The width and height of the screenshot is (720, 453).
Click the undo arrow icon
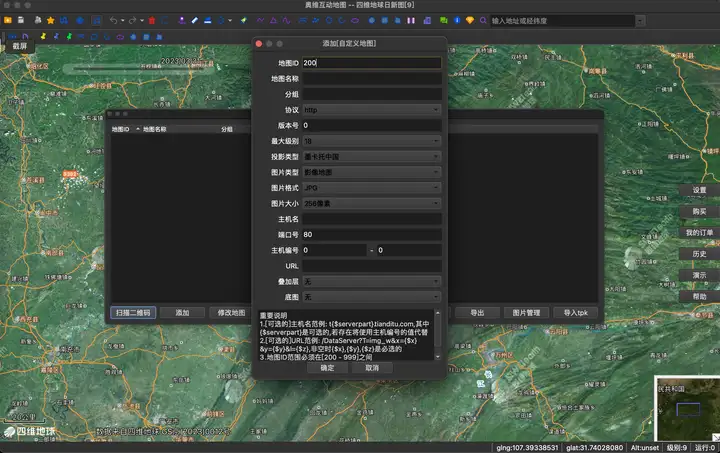pyautogui.click(x=113, y=20)
